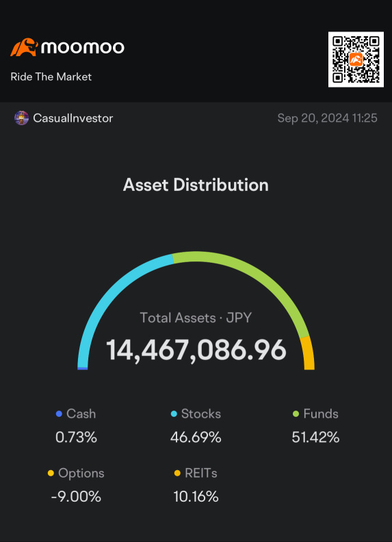The width and height of the screenshot is (392, 542).
Task: Select the CasualInvestor username
Action: tap(73, 118)
